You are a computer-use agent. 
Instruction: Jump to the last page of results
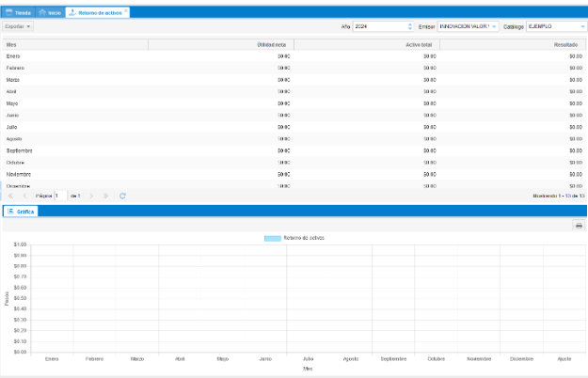105,196
